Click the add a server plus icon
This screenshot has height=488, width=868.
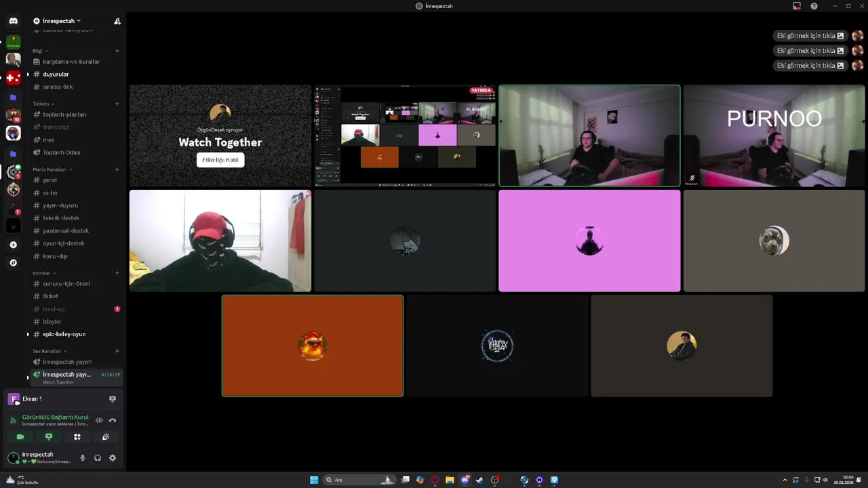click(13, 245)
